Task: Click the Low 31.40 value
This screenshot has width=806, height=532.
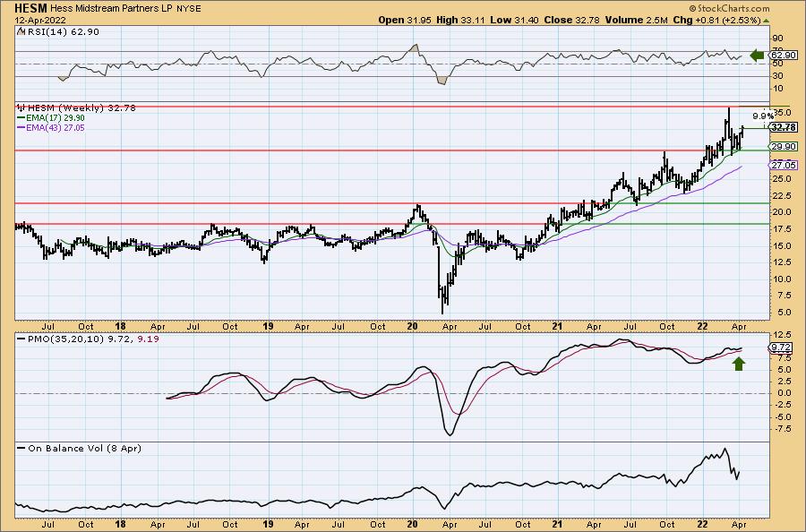Action: (x=513, y=20)
